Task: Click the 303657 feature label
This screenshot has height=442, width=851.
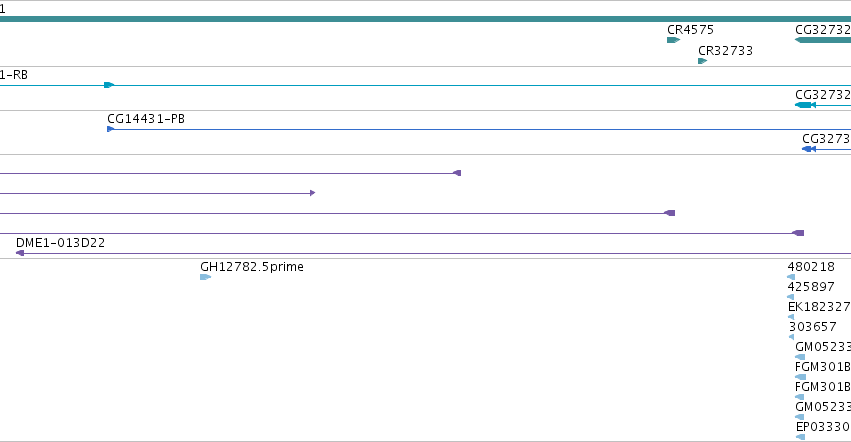Action: point(812,327)
